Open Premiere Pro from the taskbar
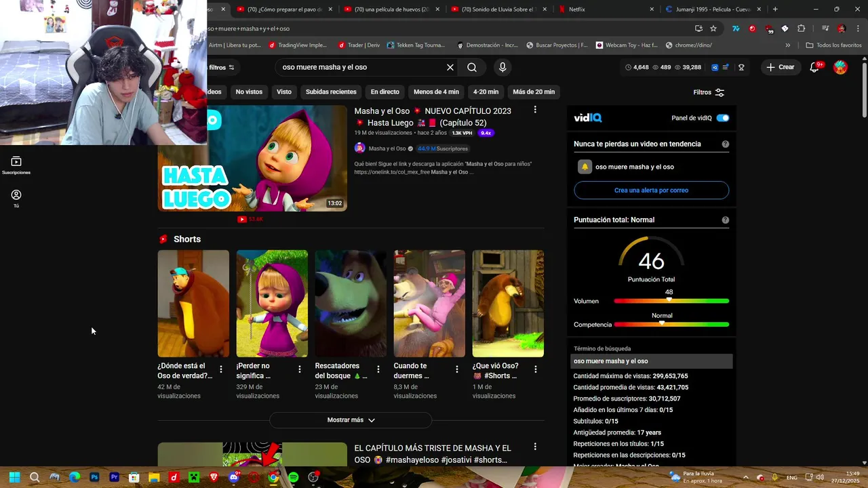 tap(114, 477)
